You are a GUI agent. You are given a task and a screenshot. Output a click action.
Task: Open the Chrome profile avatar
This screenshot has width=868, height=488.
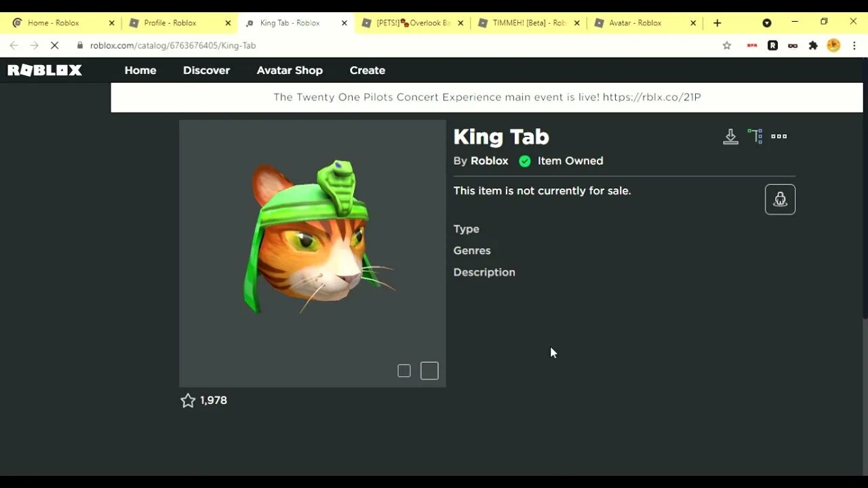[x=833, y=45]
